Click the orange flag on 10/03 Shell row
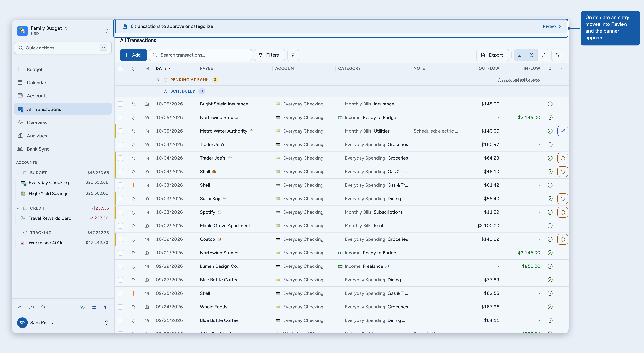 click(x=133, y=185)
